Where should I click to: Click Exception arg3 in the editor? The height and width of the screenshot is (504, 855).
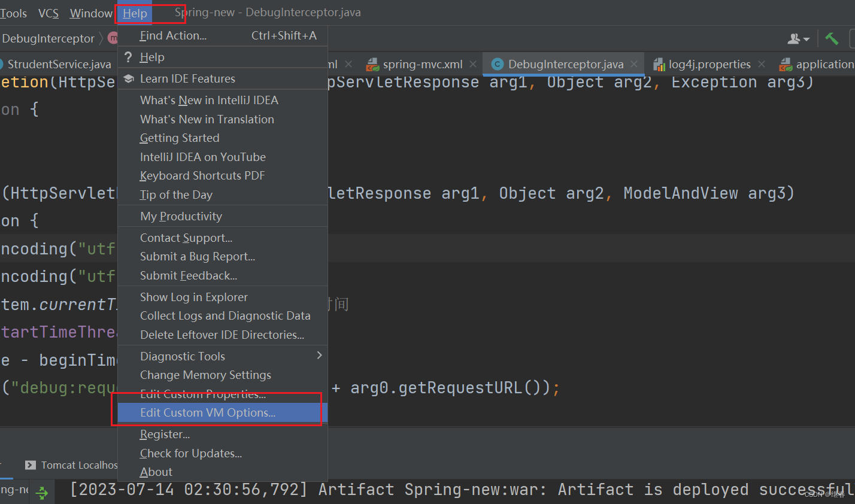738,82
